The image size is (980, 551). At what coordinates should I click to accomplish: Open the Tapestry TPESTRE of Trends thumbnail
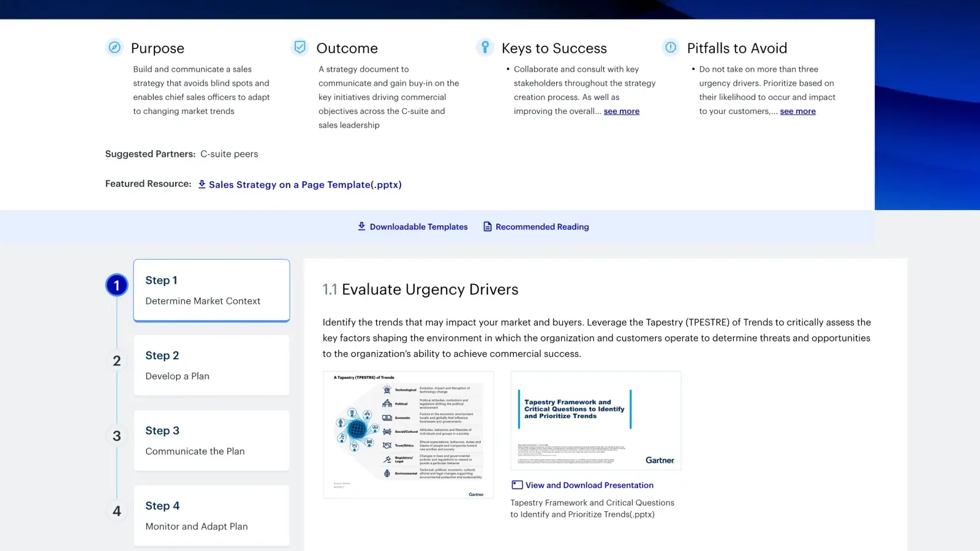pyautogui.click(x=408, y=435)
